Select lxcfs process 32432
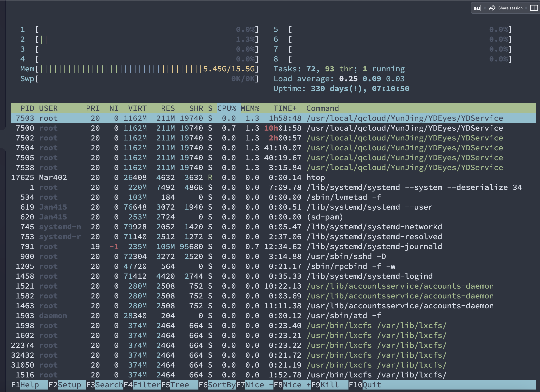Viewport: 540px width, 392px height. pyautogui.click(x=273, y=355)
